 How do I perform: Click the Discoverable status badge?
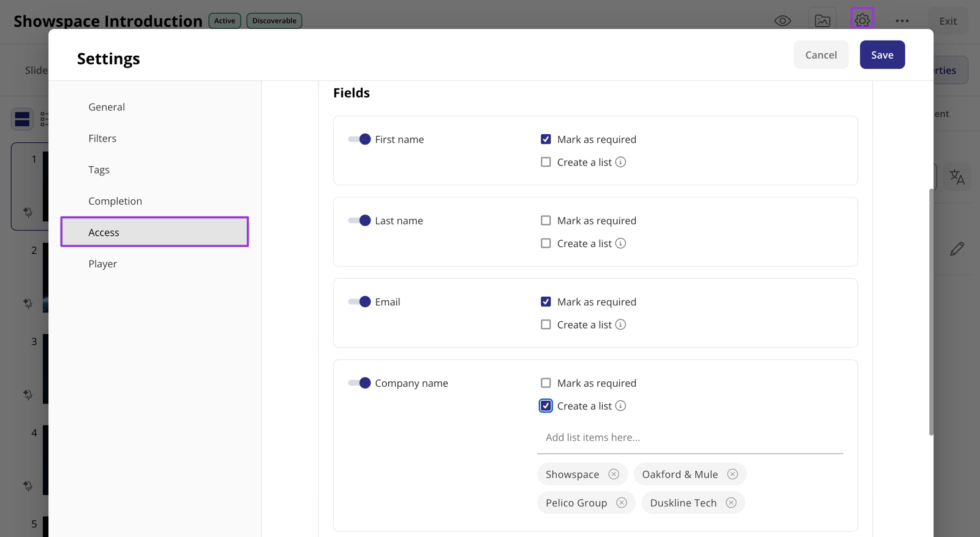click(274, 21)
